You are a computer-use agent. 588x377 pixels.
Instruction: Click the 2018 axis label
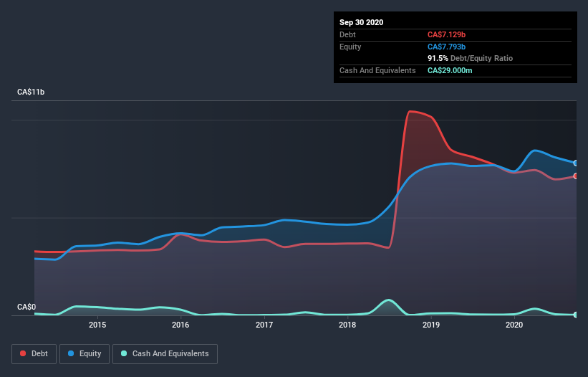click(x=347, y=325)
